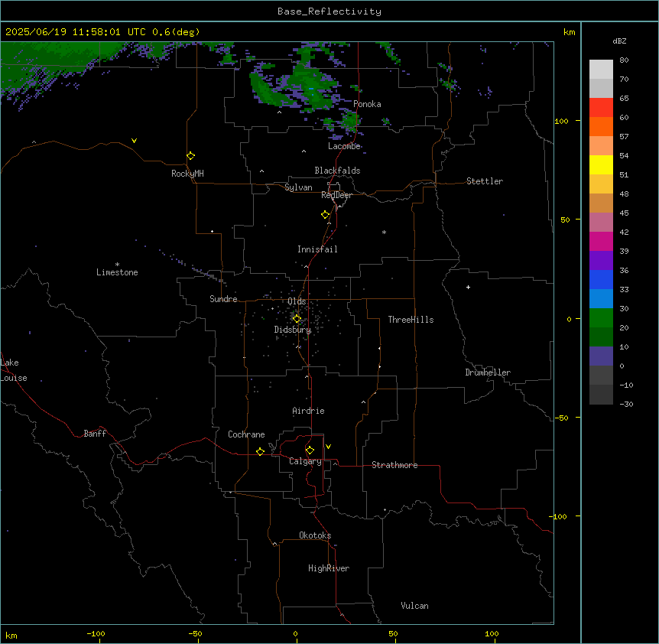
Task: Pick the blue 33–36 dBZ legend swatch
Action: (601, 279)
